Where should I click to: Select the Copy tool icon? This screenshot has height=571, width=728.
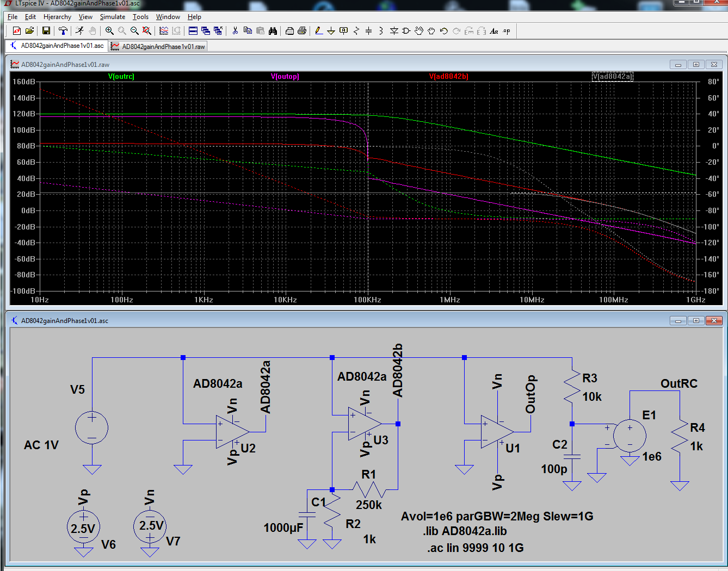click(248, 31)
